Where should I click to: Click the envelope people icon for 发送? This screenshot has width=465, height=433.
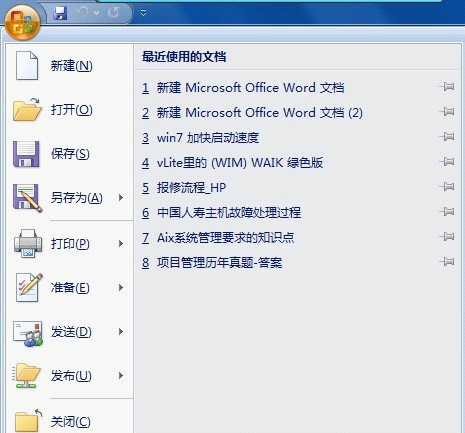(28, 333)
